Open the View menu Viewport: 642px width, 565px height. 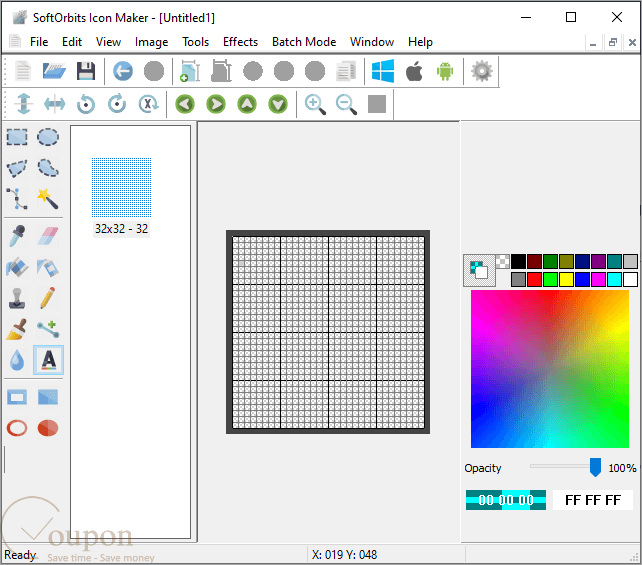[x=108, y=42]
